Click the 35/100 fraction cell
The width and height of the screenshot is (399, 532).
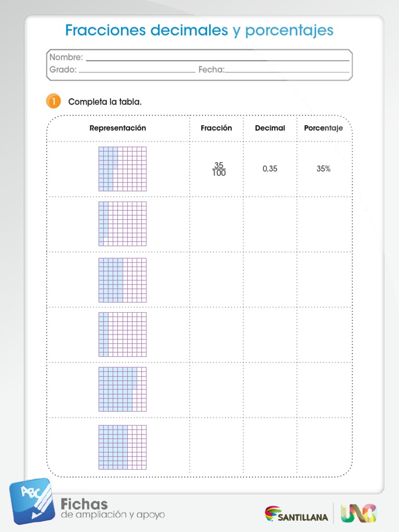click(x=219, y=169)
